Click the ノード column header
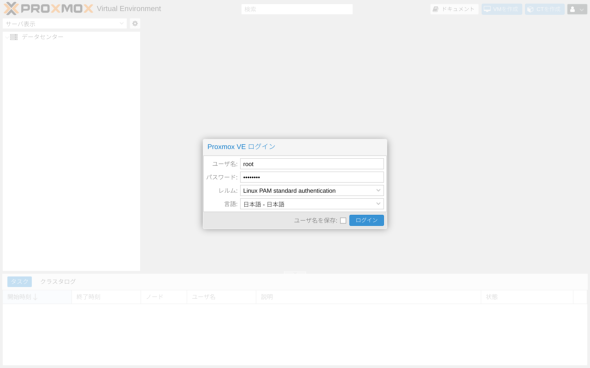The width and height of the screenshot is (590, 368). pos(164,297)
